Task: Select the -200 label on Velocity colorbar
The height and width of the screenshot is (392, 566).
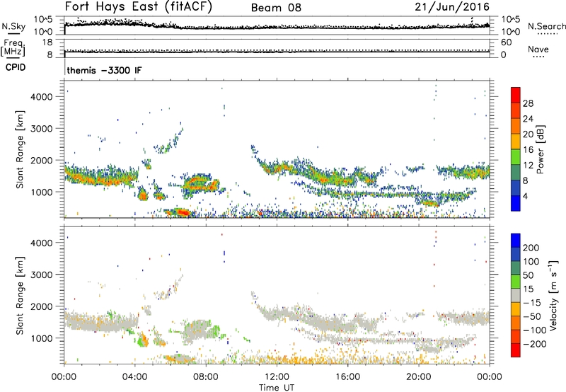Action: (x=535, y=344)
